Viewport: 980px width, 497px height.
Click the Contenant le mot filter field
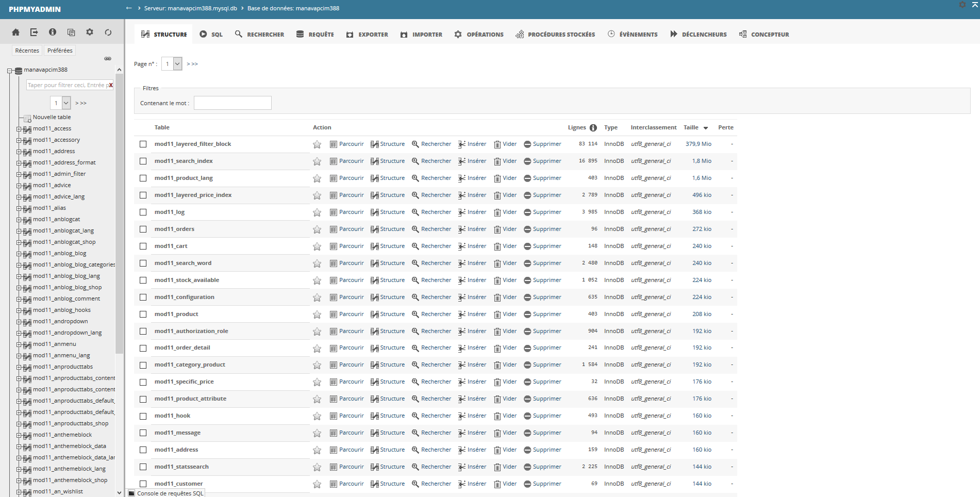tap(232, 103)
